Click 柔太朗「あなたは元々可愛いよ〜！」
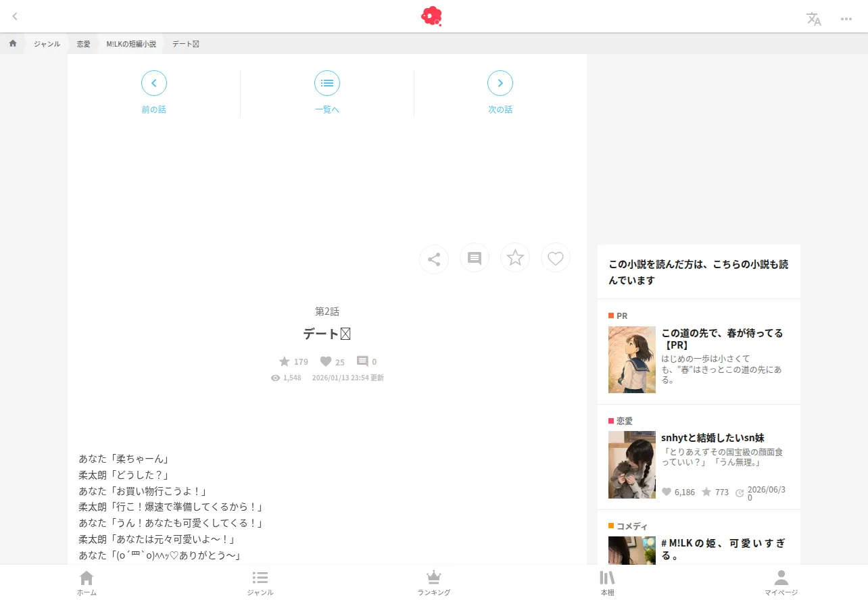The width and height of the screenshot is (868, 608). [x=156, y=540]
